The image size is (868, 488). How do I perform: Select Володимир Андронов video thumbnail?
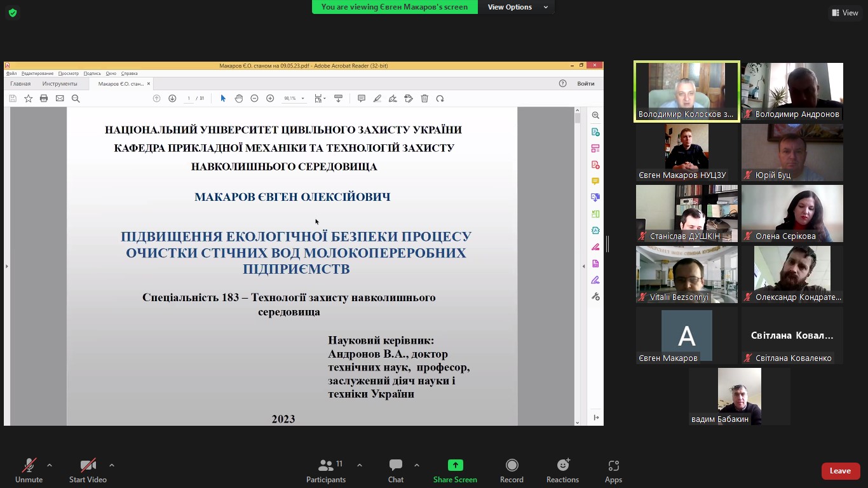[x=792, y=91]
